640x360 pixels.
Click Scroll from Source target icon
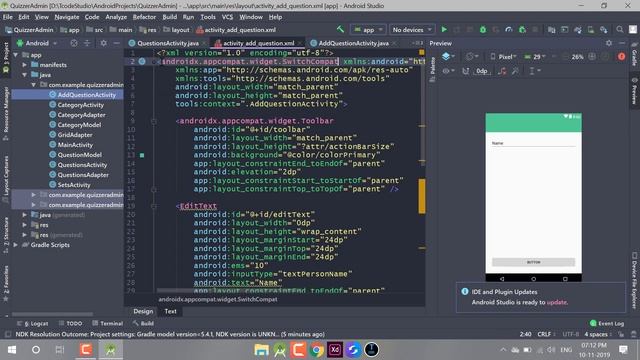(73, 43)
